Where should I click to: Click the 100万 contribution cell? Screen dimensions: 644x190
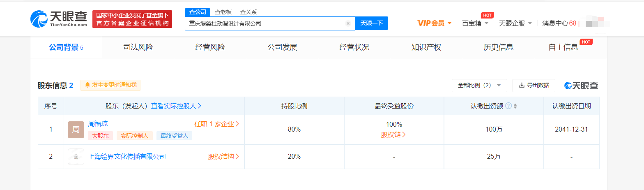(494, 130)
